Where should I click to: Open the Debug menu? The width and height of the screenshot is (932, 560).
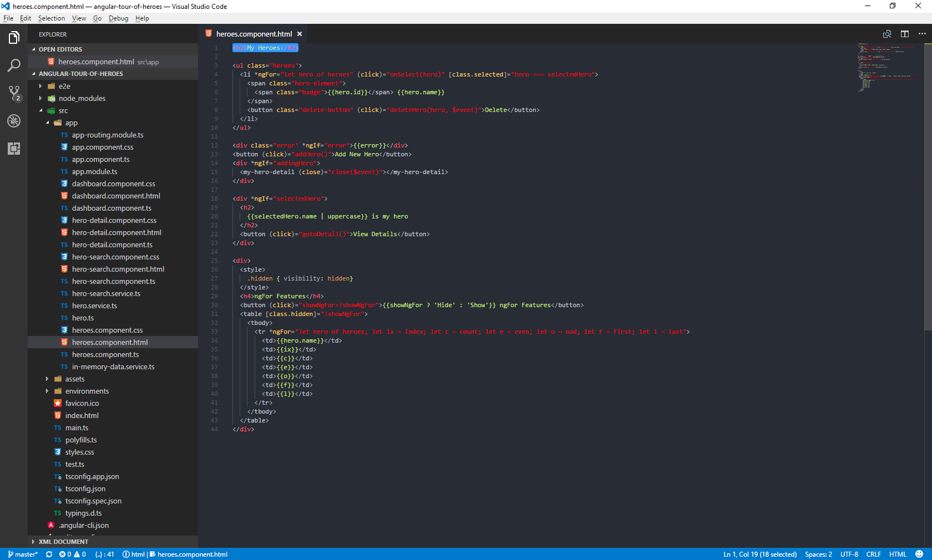[118, 18]
